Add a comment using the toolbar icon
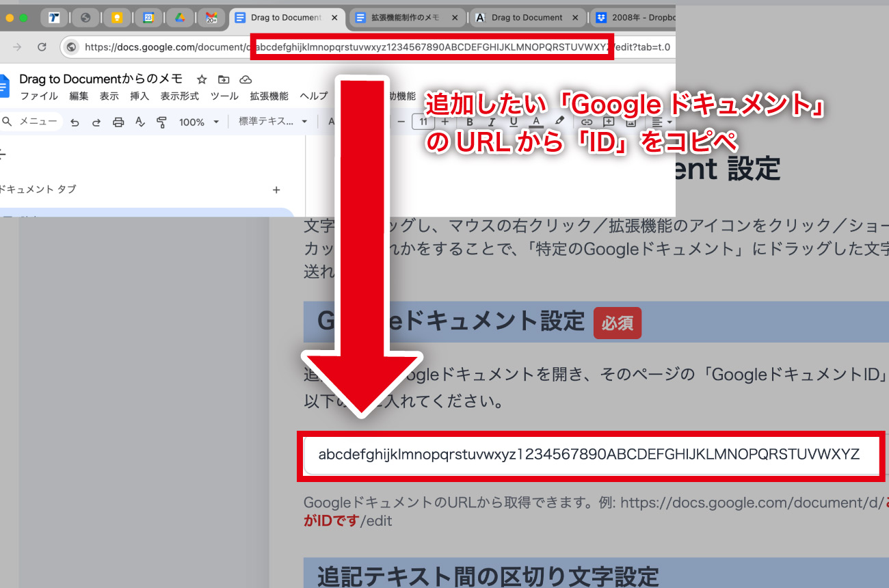 coord(609,122)
